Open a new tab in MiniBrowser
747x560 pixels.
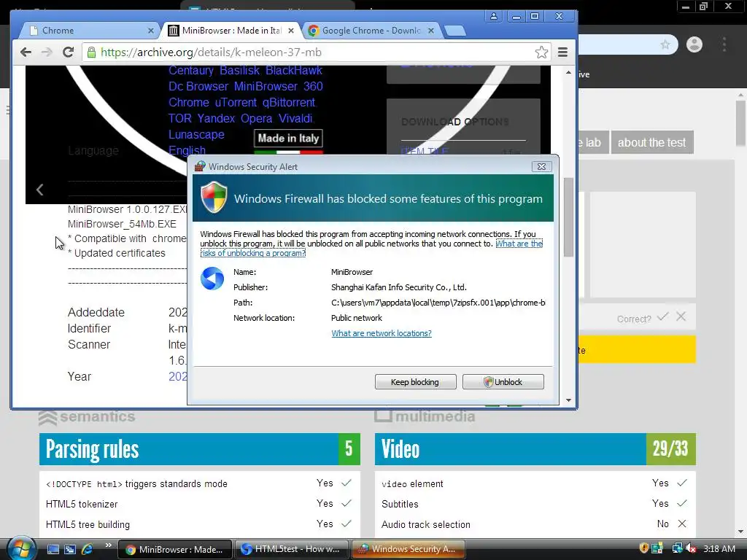[455, 31]
